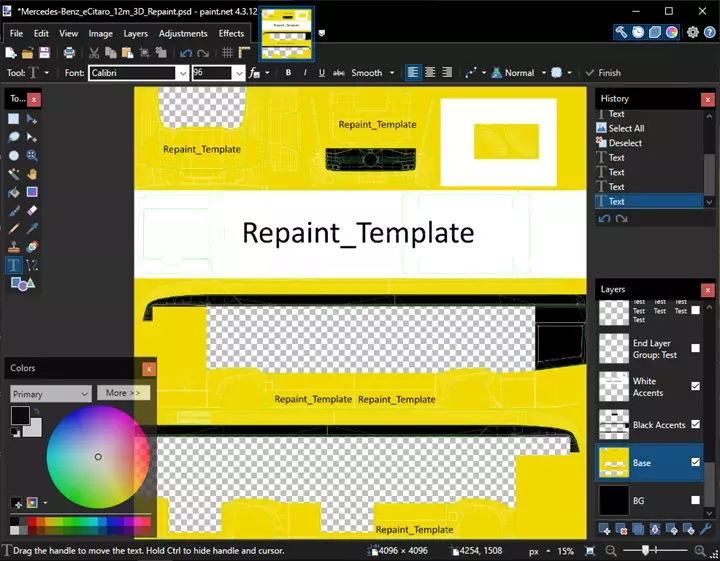
Task: Select the Clone Stamp tool
Action: 14,247
